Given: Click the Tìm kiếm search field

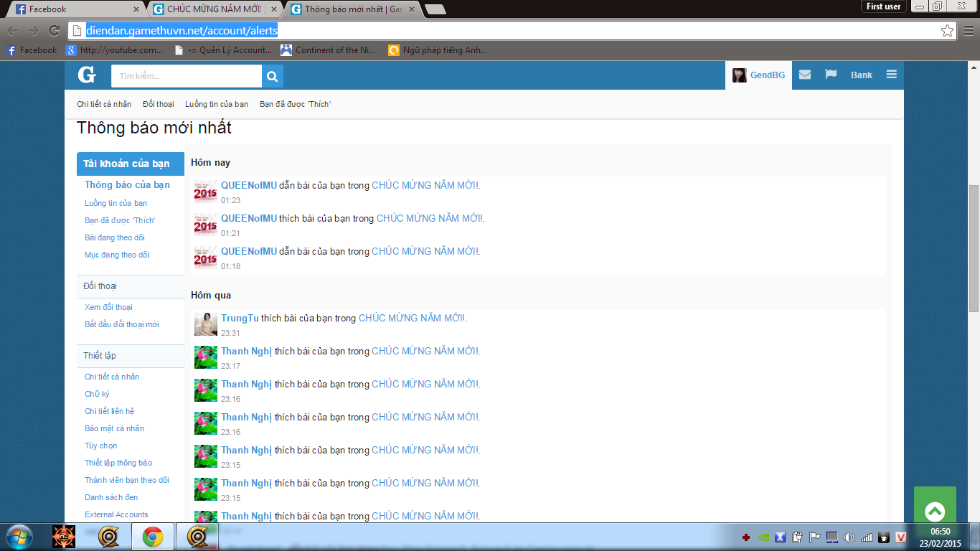Looking at the screenshot, I should tap(187, 76).
